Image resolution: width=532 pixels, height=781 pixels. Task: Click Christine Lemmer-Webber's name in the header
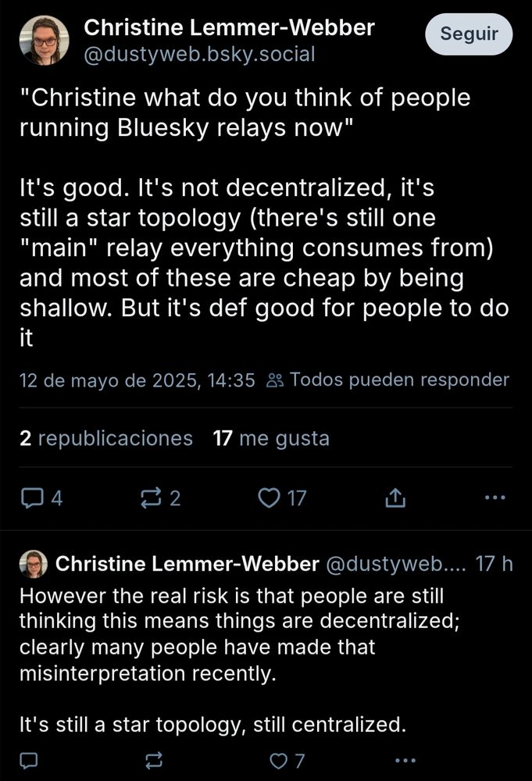click(x=229, y=28)
